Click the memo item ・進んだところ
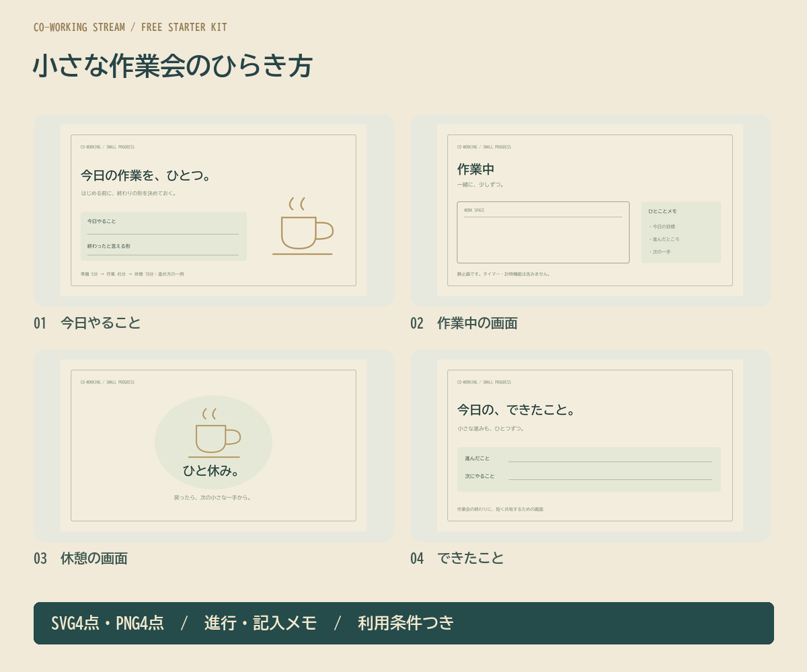This screenshot has width=807, height=672. [x=664, y=239]
